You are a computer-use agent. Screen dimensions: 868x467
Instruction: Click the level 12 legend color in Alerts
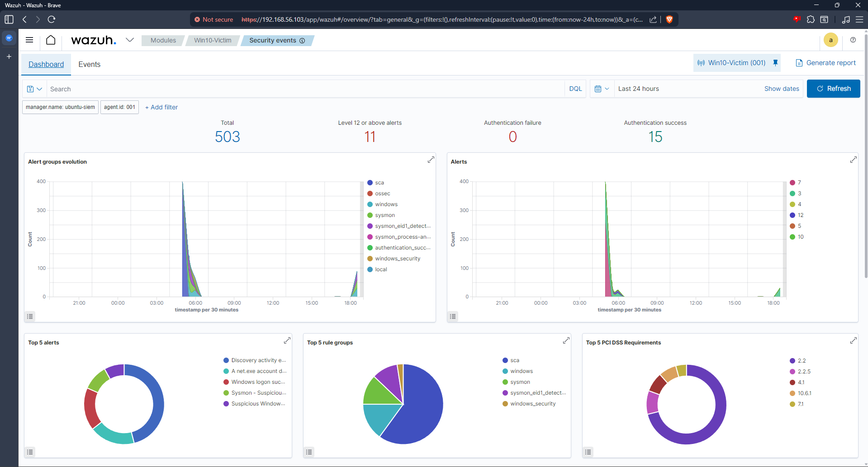click(x=792, y=215)
